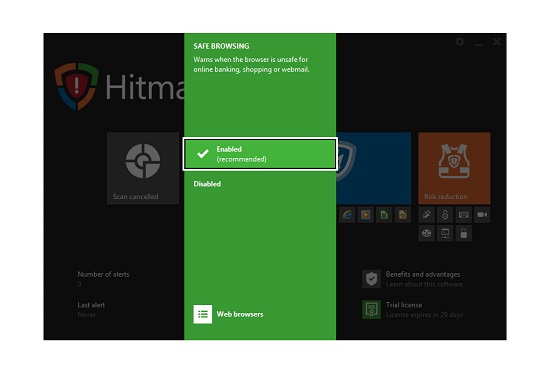Click the Safe Browsing description text
550x386 pixels.
pos(251,65)
